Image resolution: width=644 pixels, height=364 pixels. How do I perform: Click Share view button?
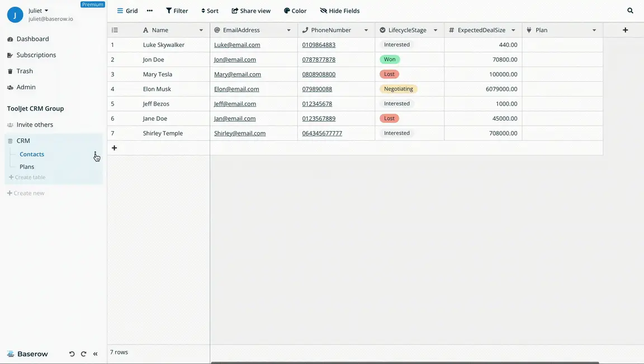click(251, 11)
